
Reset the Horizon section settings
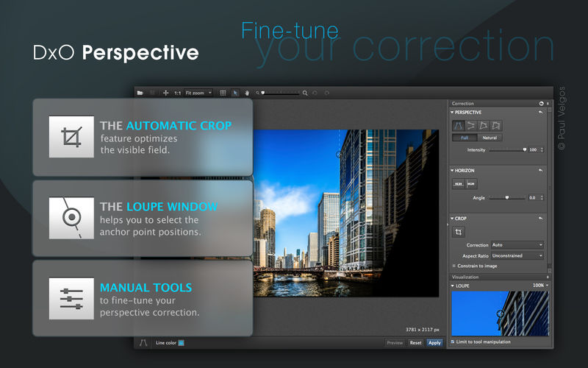tap(540, 171)
